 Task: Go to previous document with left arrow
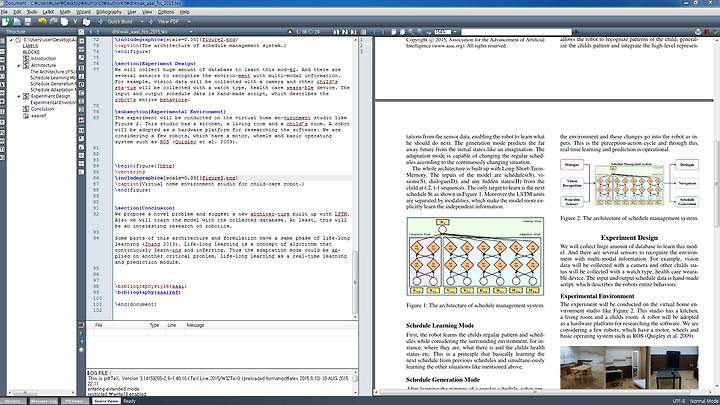pos(90,32)
